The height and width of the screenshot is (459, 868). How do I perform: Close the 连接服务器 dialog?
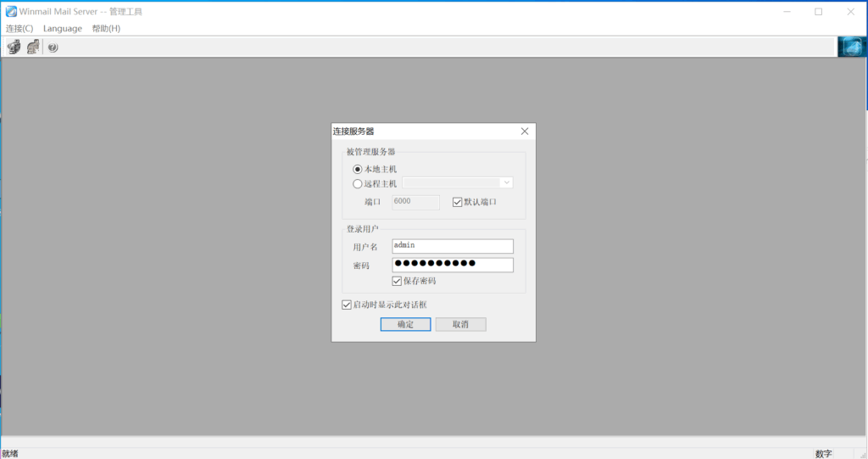(524, 132)
